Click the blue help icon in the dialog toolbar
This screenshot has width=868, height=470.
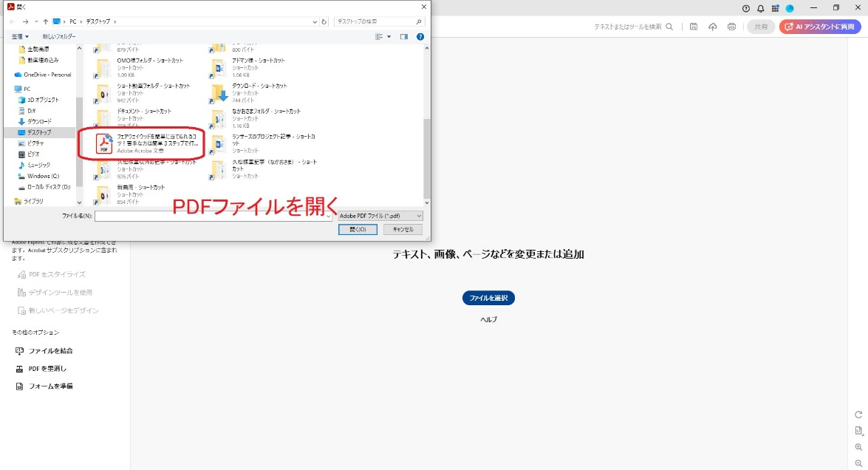tap(420, 35)
